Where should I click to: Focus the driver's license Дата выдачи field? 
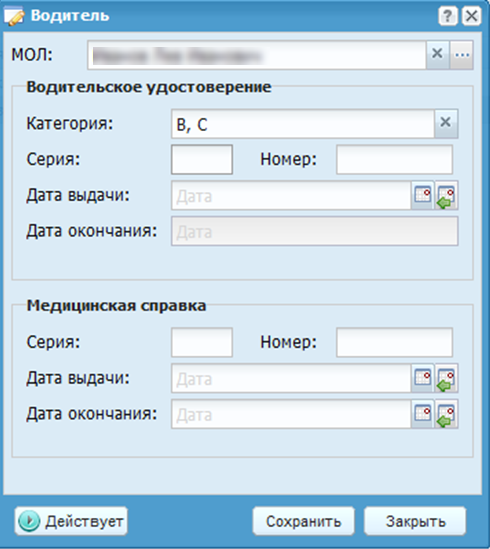coord(291,195)
